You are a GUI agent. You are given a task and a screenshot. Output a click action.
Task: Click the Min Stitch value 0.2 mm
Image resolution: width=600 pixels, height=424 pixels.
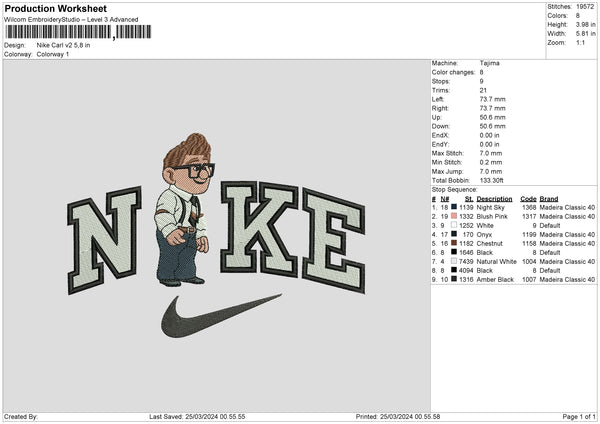[491, 162]
